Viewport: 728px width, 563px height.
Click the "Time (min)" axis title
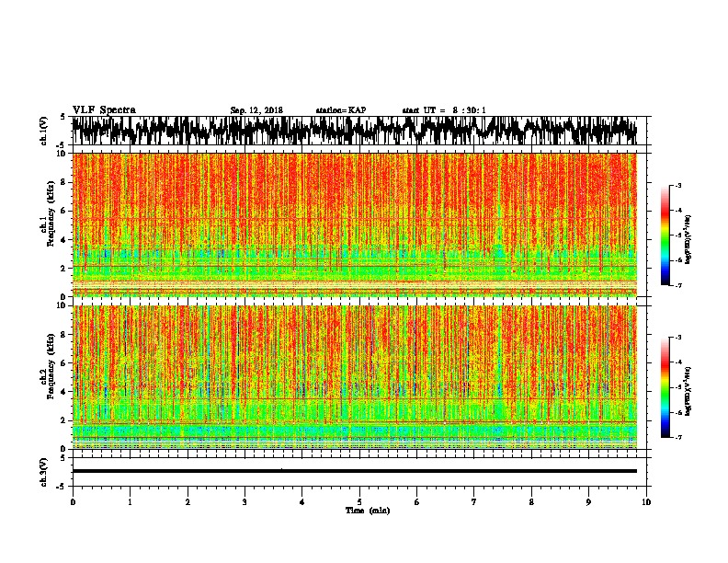tap(368, 511)
